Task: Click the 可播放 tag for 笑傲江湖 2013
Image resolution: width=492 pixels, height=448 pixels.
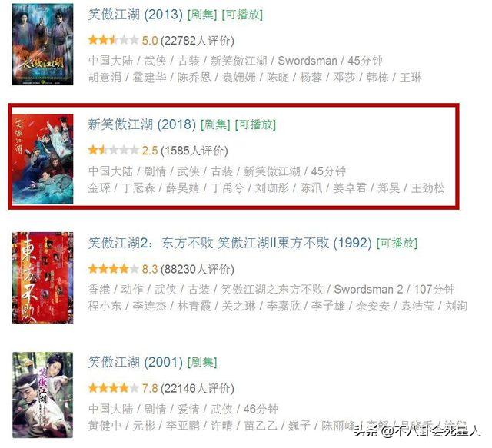Action: tap(242, 15)
